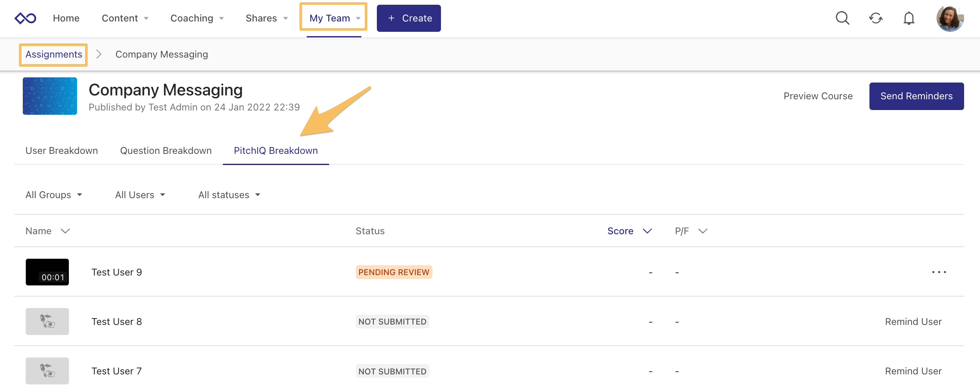Image resolution: width=980 pixels, height=392 pixels.
Task: Click Remind User for Test User 7
Action: click(913, 371)
